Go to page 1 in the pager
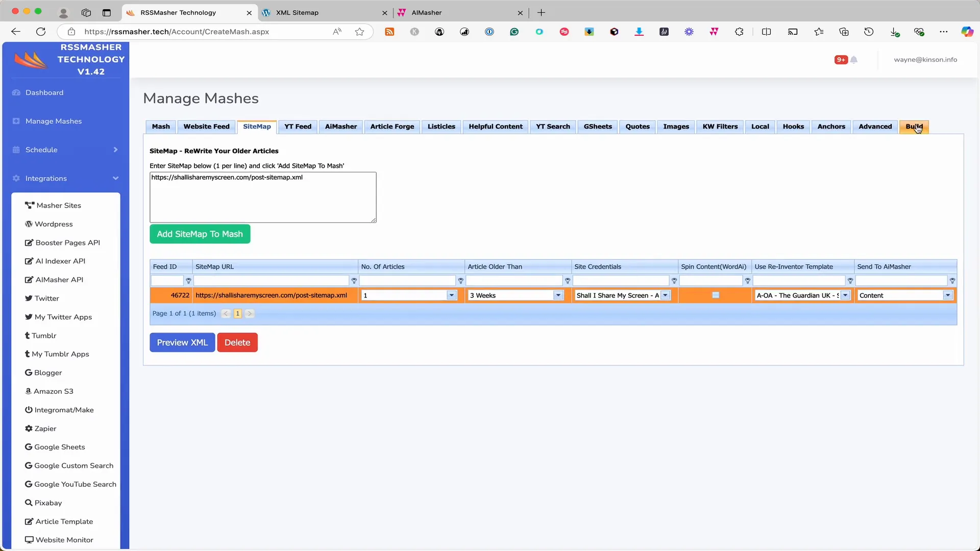This screenshot has width=980, height=551. (x=237, y=314)
